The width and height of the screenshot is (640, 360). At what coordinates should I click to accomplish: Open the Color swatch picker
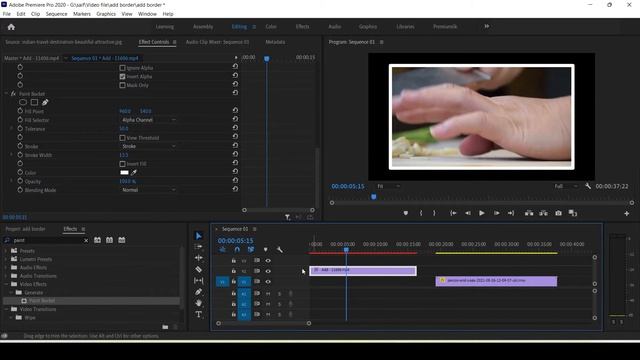pos(124,173)
